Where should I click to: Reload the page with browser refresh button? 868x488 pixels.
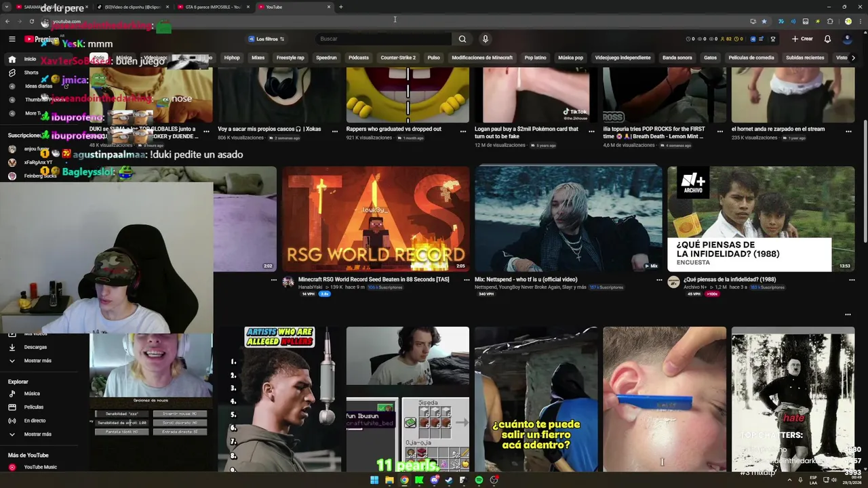coord(31,21)
